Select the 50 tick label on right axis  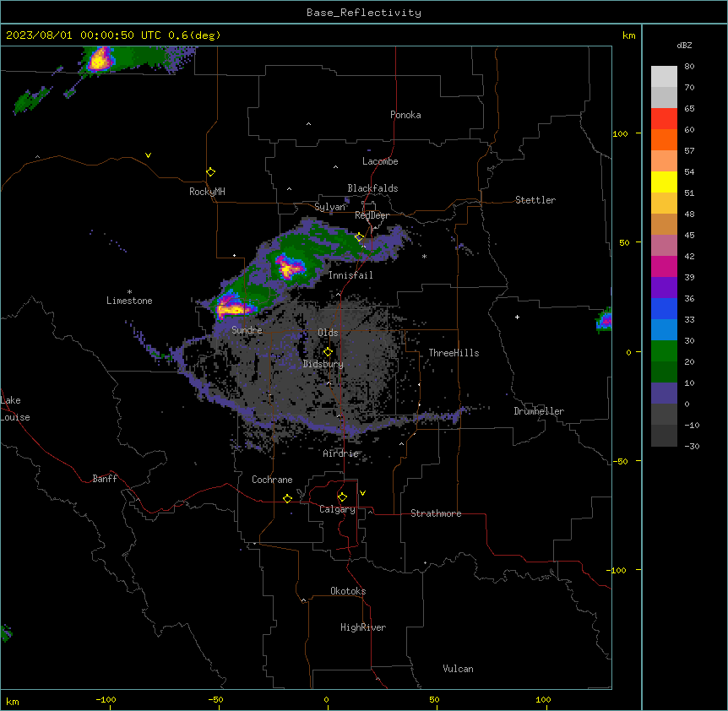[624, 242]
